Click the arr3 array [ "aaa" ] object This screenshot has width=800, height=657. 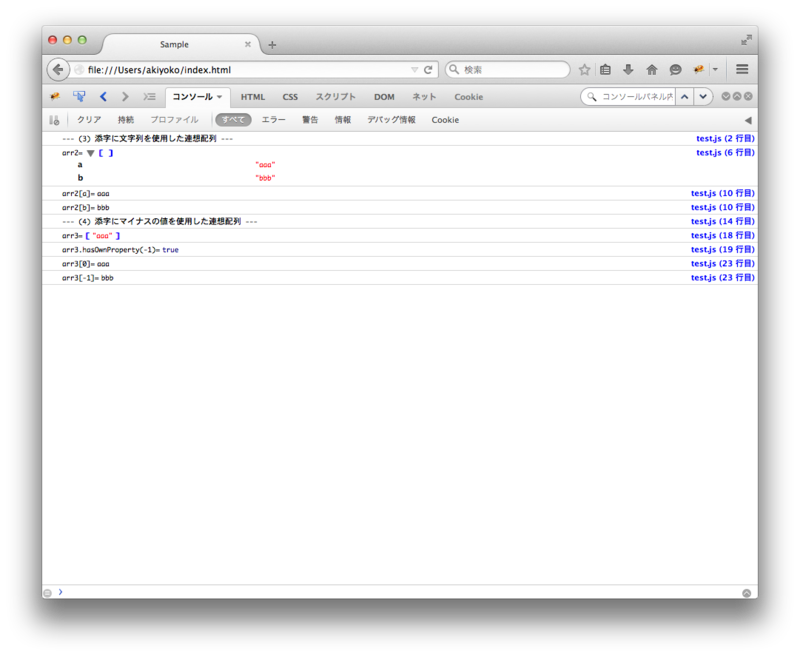click(103, 236)
